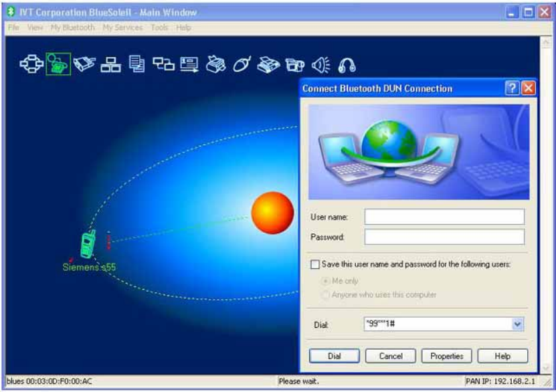Image resolution: width=556 pixels, height=392 pixels.
Task: Select the Human Interface Device mouse icon
Action: 242,64
